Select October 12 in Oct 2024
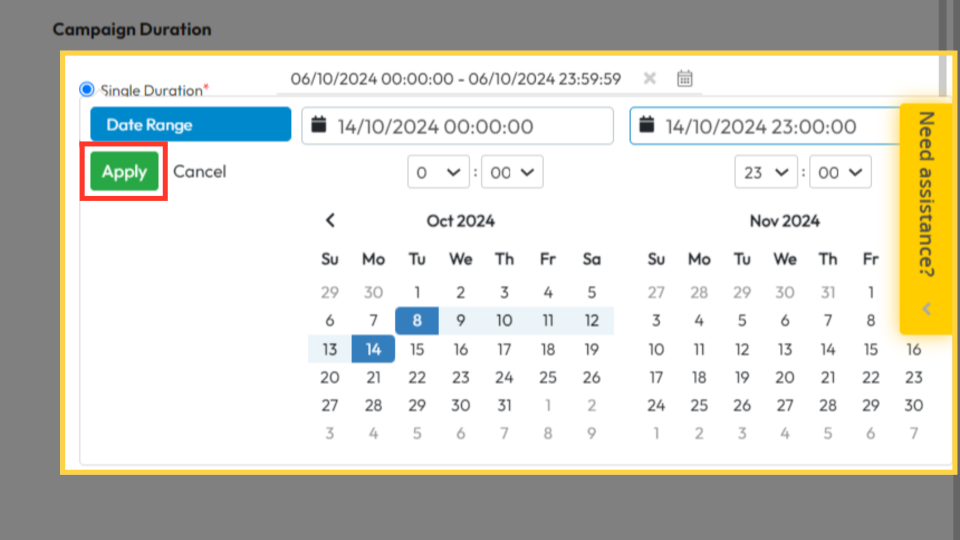This screenshot has width=960, height=540. (591, 320)
